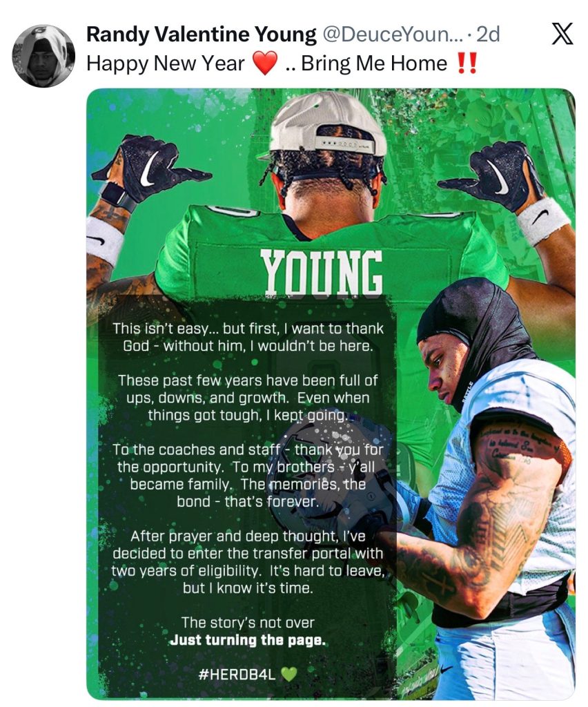Screen dimensions: 588x707
Task: Click the Bring Me Home text
Action: pos(374,64)
